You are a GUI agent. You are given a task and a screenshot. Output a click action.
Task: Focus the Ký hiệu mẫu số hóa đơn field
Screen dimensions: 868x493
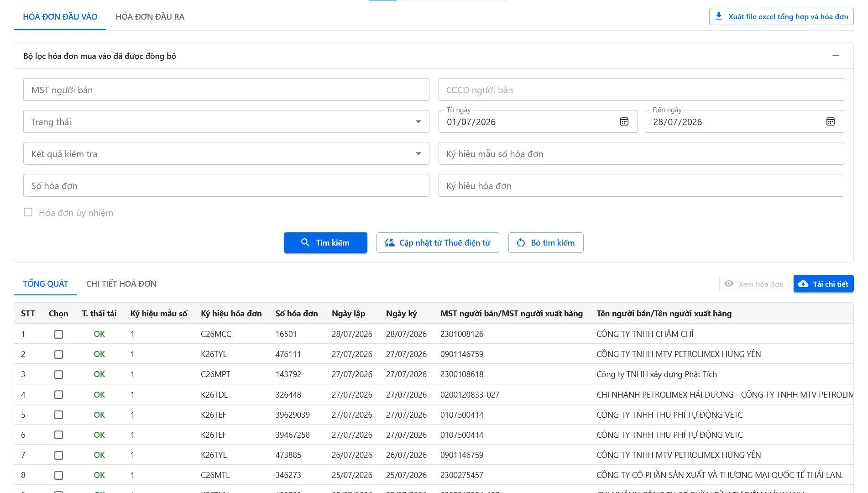(x=641, y=153)
